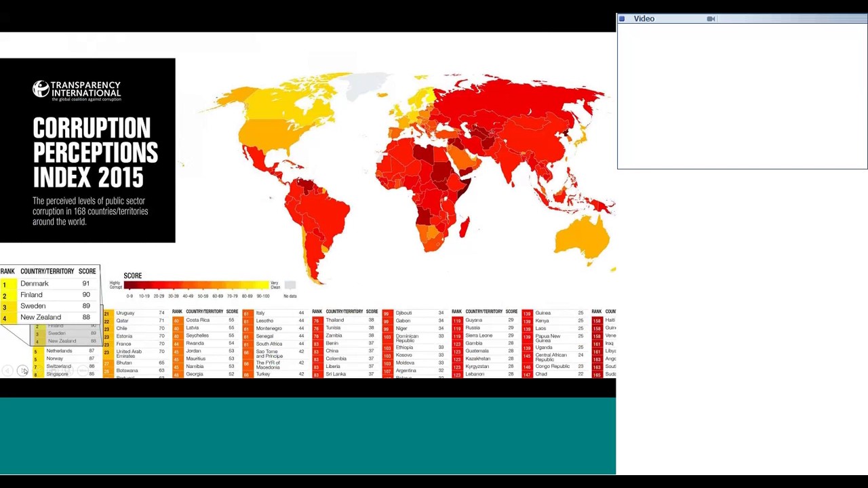The image size is (868, 488).
Task: Click the Colombia row
Action: pos(344,359)
